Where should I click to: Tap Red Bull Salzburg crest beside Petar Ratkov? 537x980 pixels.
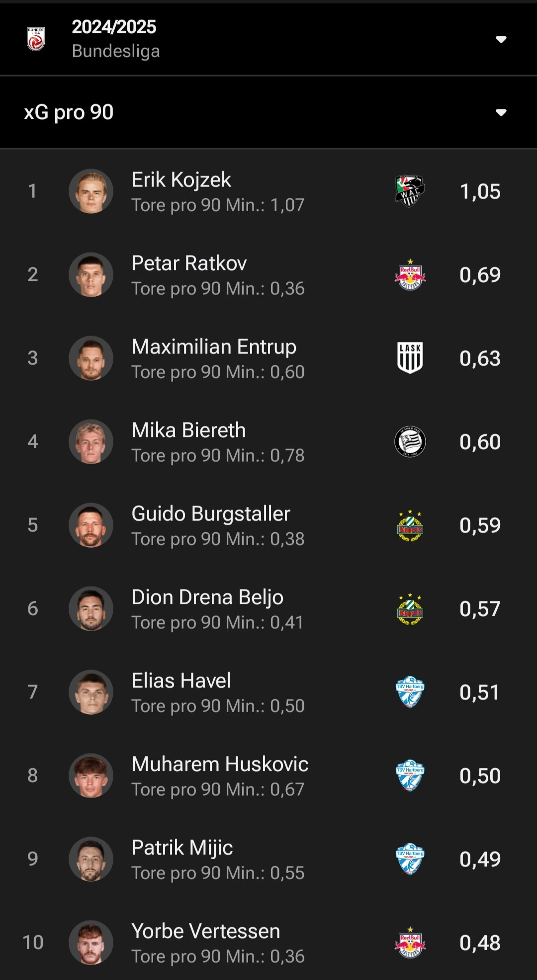click(x=410, y=275)
